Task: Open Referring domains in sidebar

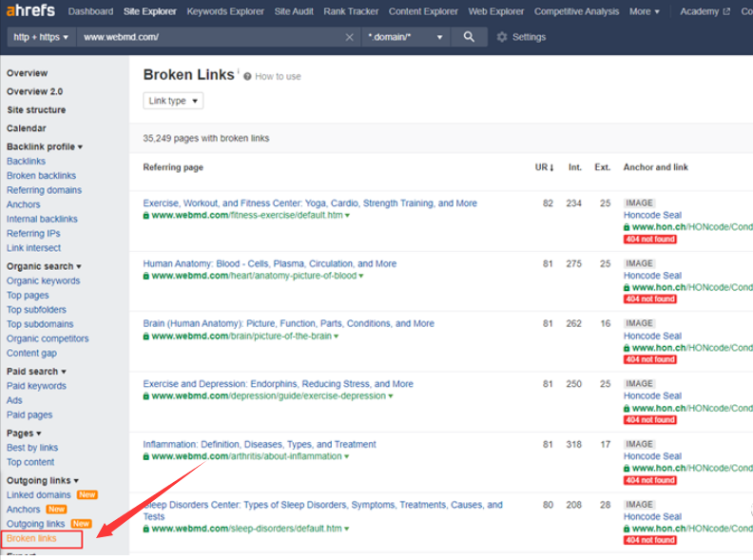Action: tap(44, 190)
